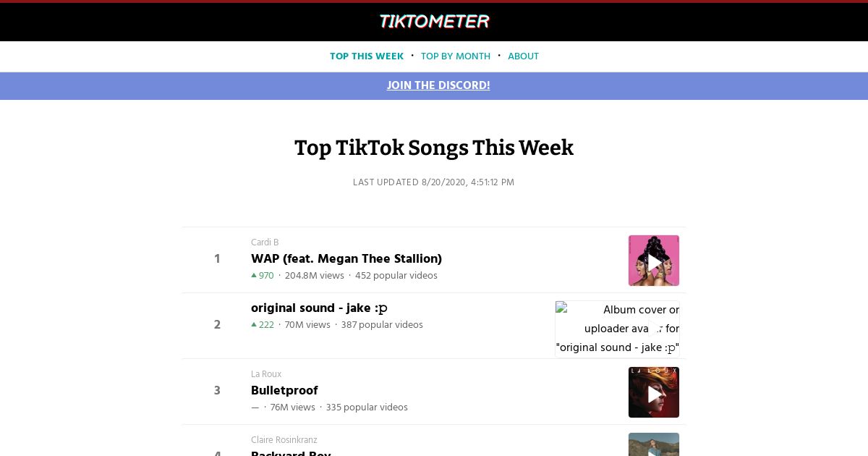The image size is (868, 456).
Task: Open the Top By Month tab
Action: pyautogui.click(x=456, y=56)
